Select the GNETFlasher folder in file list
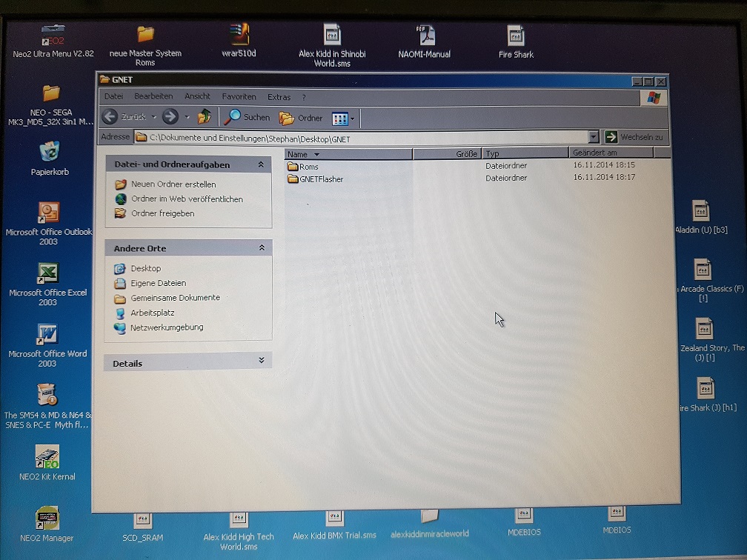 [316, 179]
